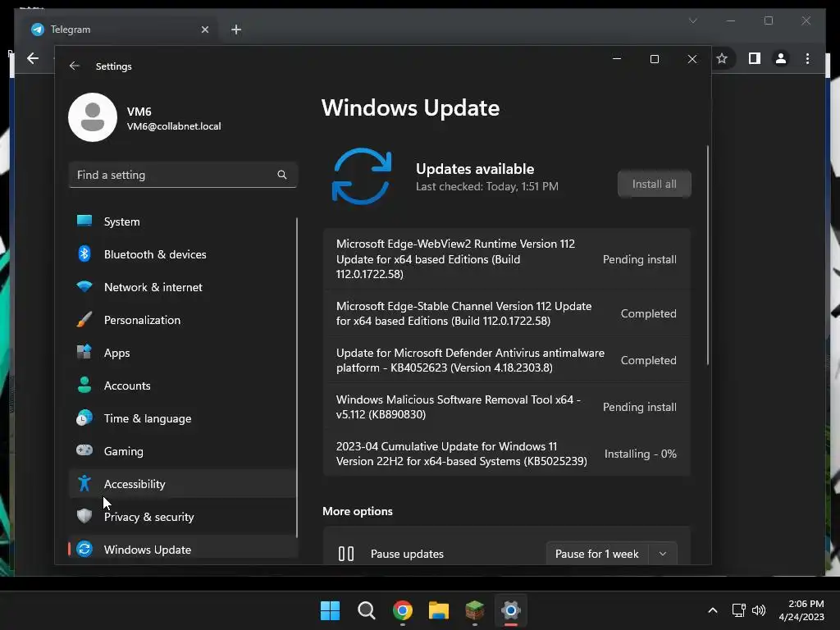The image size is (840, 630).
Task: Click the Malicious Software Removal Tool entry
Action: [x=506, y=407]
